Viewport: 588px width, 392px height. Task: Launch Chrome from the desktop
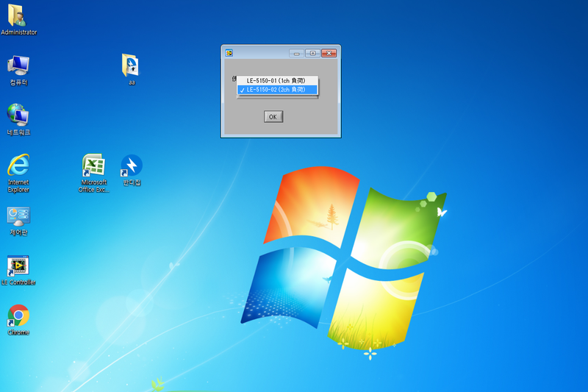click(18, 316)
